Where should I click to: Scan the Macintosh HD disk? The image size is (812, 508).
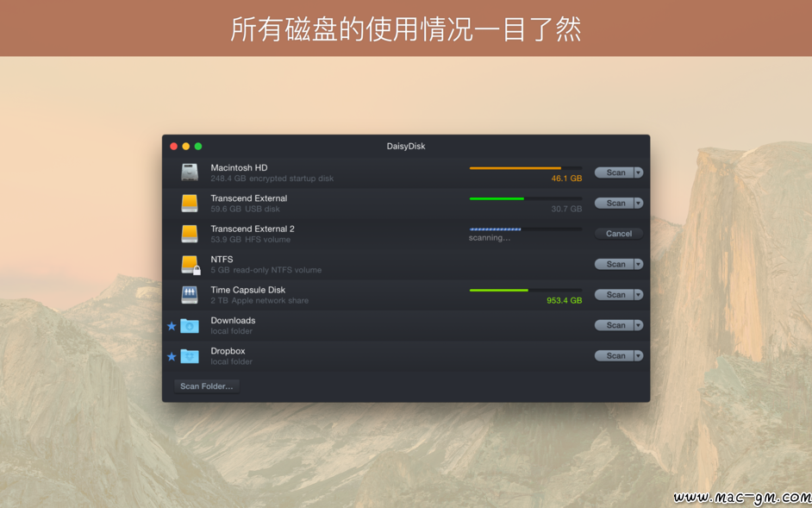tap(615, 172)
